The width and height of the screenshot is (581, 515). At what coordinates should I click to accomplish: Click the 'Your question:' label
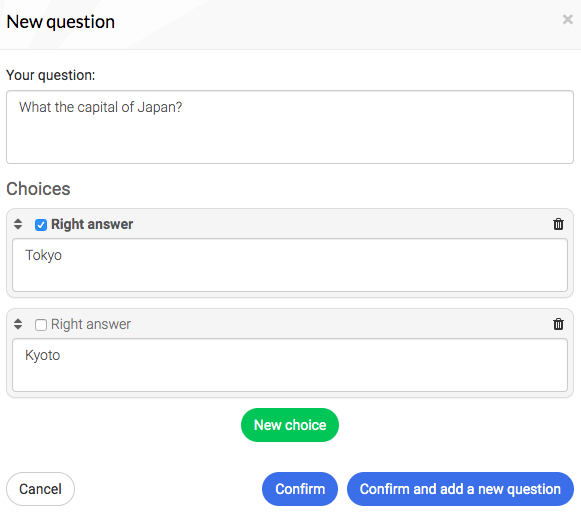(x=51, y=75)
